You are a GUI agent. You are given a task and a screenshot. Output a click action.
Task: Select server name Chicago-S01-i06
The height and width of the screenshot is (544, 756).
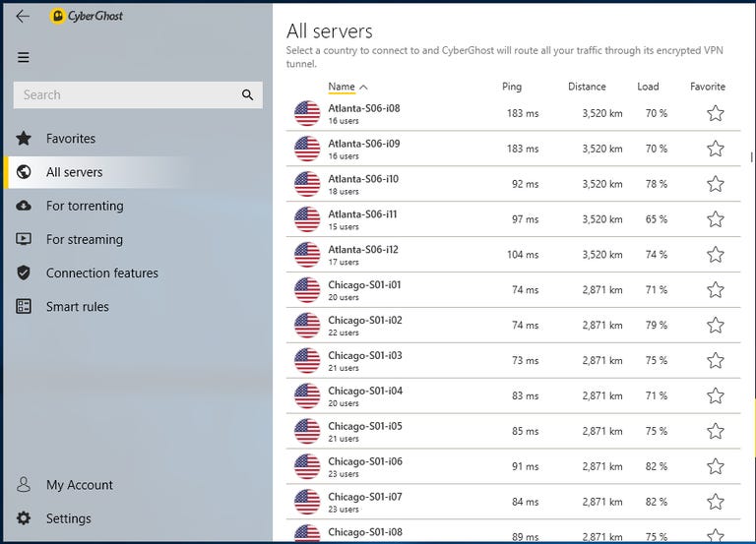pyautogui.click(x=365, y=461)
